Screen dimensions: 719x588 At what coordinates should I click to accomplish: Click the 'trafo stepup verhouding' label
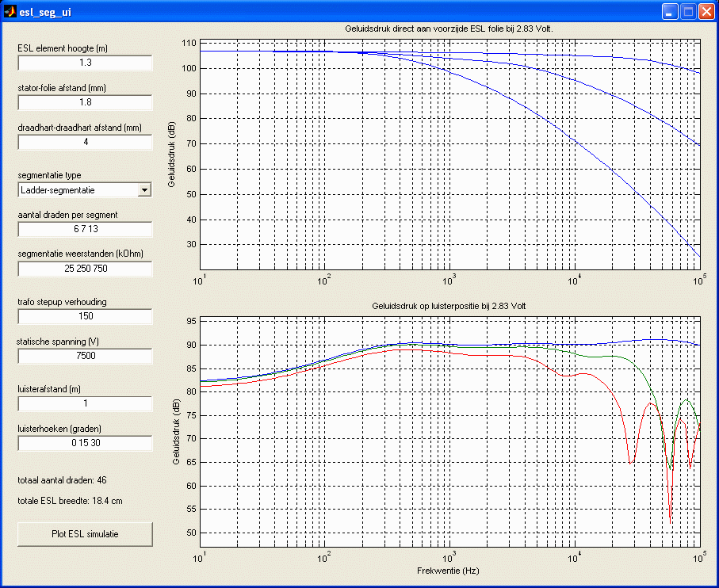point(63,302)
